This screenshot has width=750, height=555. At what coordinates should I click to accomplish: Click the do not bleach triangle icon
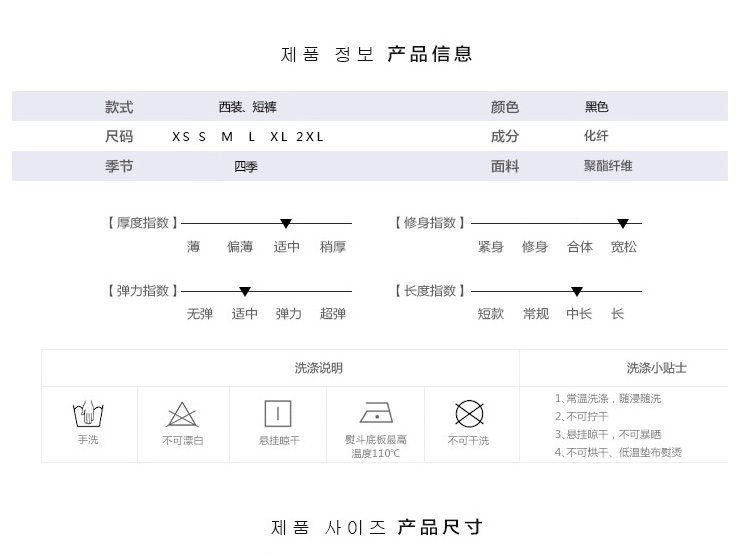[x=182, y=413]
